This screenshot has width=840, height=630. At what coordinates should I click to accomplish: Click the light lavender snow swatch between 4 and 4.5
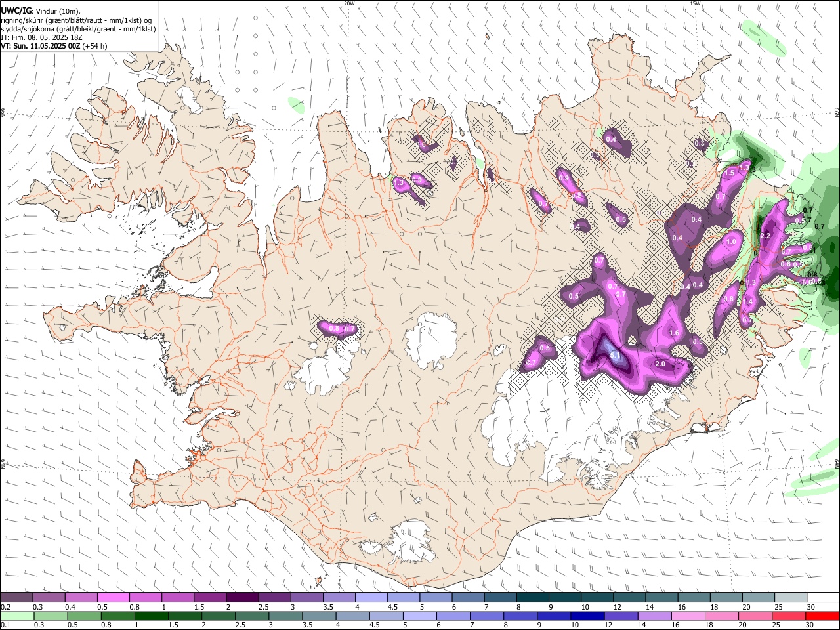pos(371,598)
